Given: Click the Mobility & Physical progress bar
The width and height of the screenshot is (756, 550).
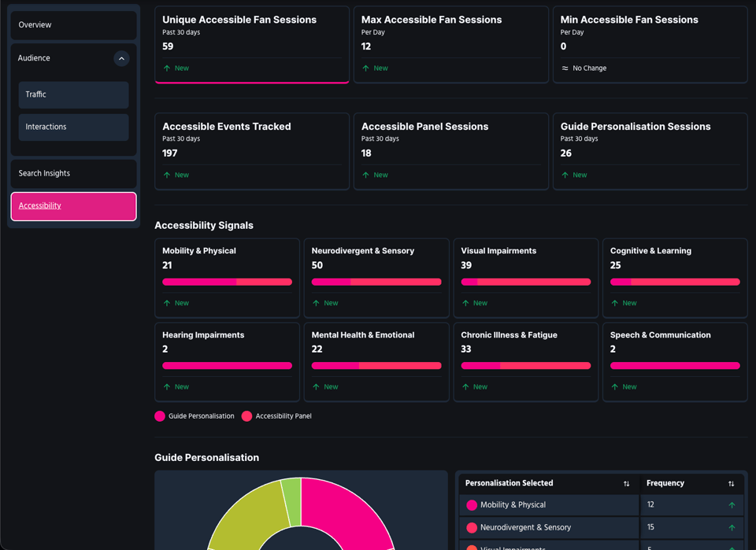Looking at the screenshot, I should point(227,282).
